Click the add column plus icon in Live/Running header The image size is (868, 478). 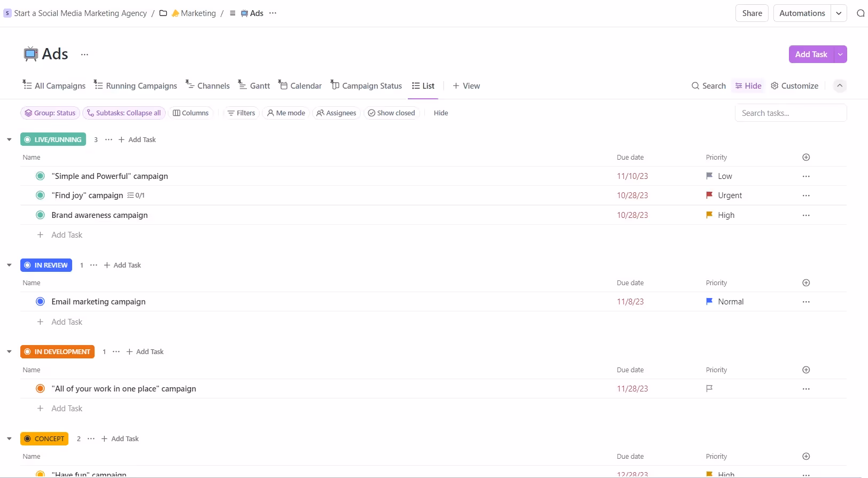tap(806, 158)
